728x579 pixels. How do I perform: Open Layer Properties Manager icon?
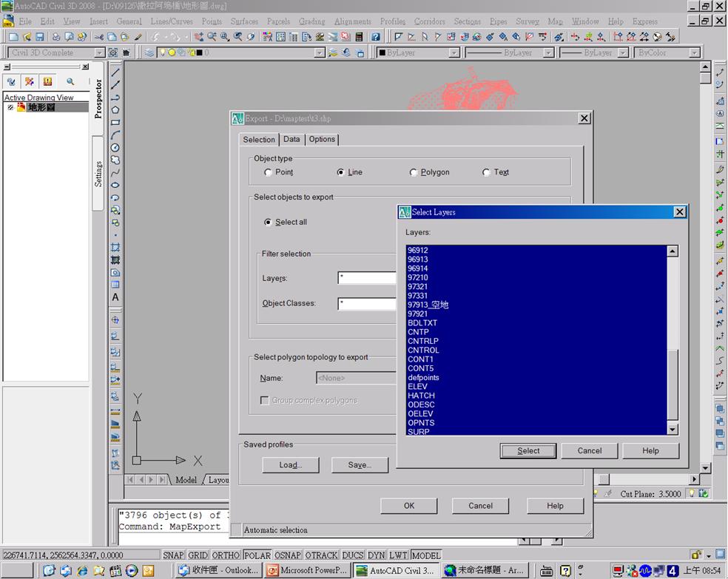pos(149,53)
